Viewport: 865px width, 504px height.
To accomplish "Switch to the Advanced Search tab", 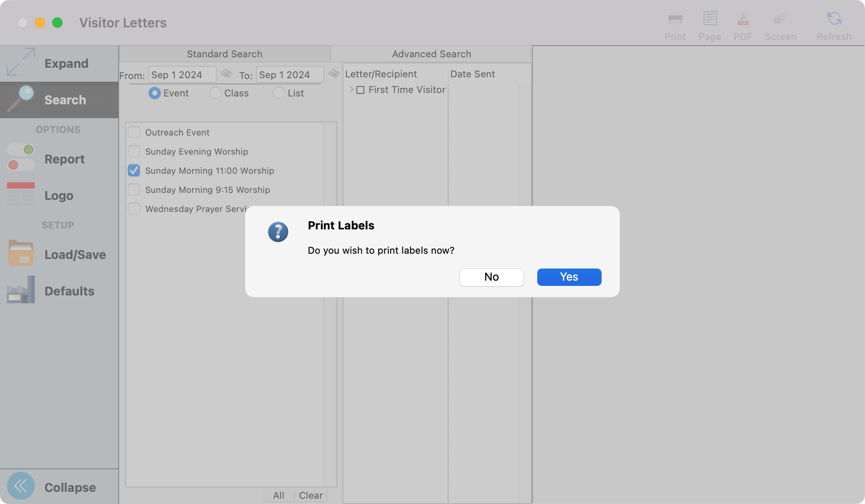I will [x=431, y=54].
